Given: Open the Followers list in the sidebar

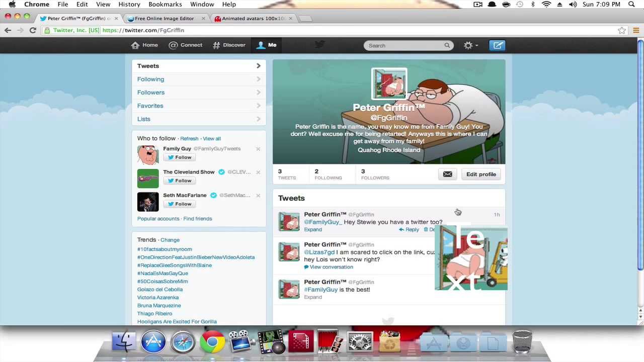Looking at the screenshot, I should 199,93.
